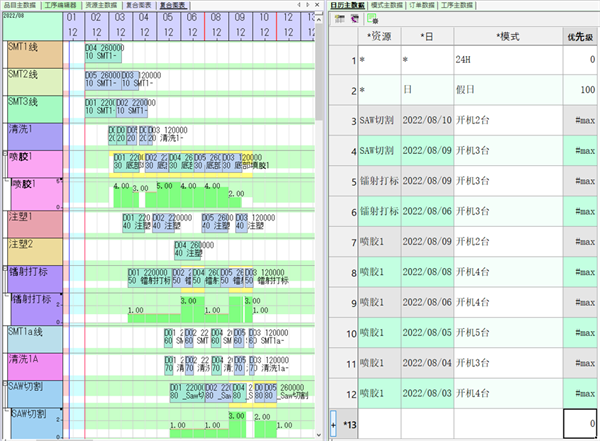Click 开机2台 mode cell in row 7
Screen dimensions: 600x441
[x=508, y=242]
